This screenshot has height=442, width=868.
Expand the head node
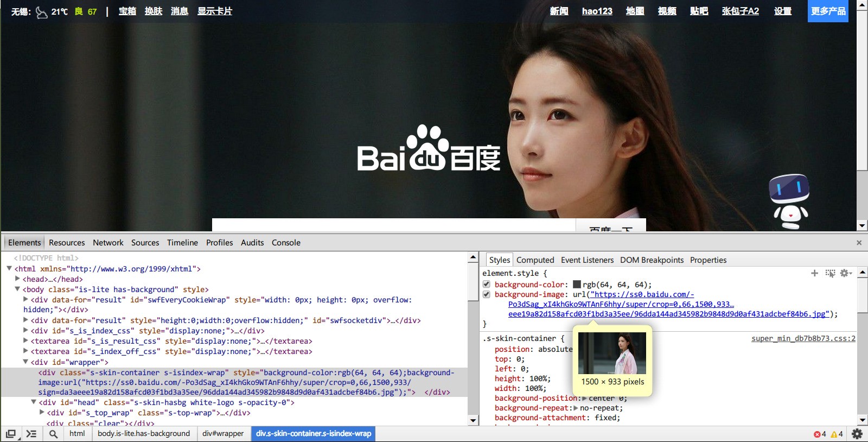(17, 279)
